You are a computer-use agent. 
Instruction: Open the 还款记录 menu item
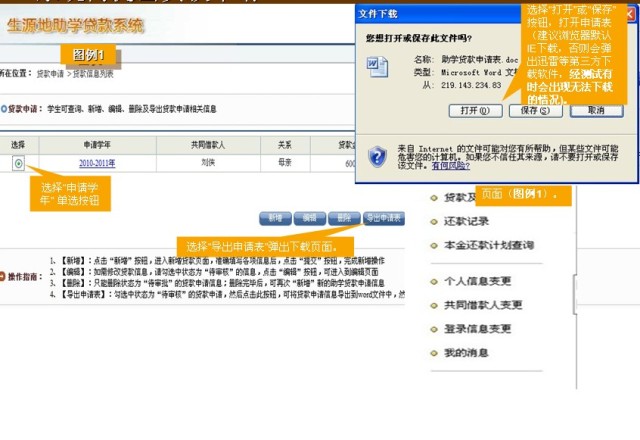[x=466, y=222]
